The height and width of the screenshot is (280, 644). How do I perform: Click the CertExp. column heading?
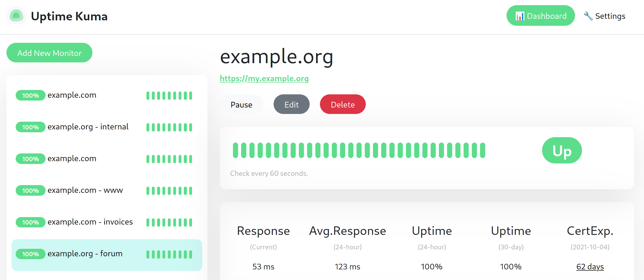(x=590, y=231)
